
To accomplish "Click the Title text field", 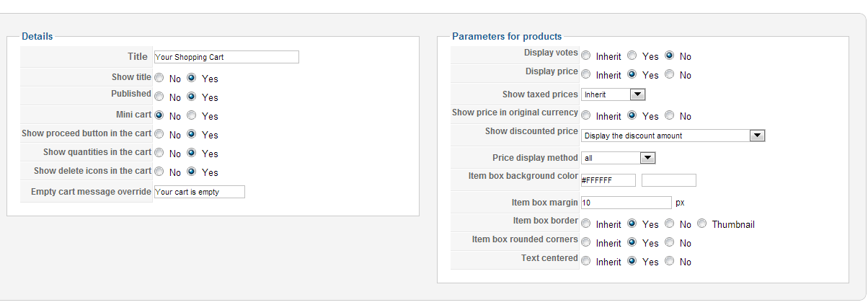I will (226, 57).
